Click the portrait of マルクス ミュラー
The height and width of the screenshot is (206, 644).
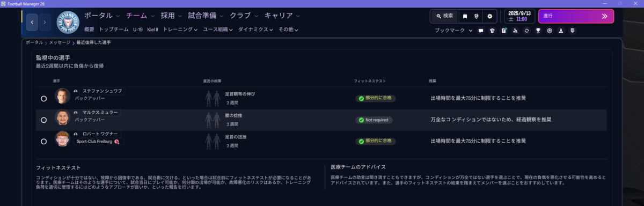(x=62, y=117)
